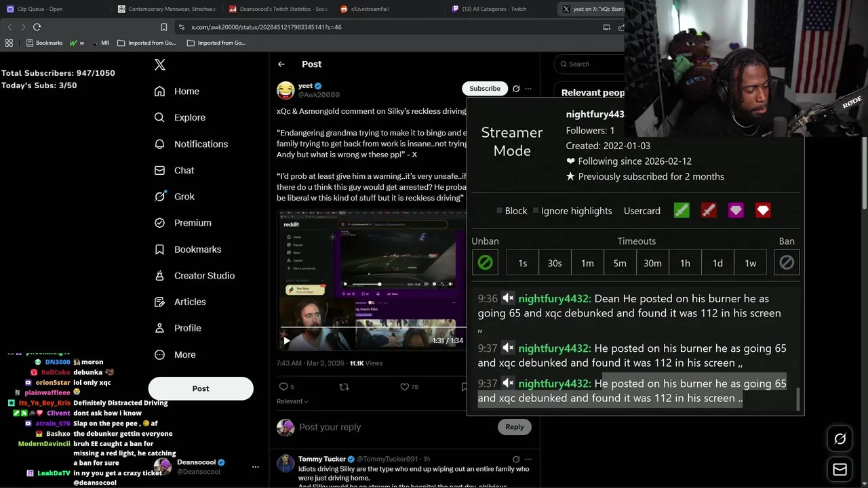868x488 pixels.
Task: Open three-dot menu on Tommy Tucker's reply
Action: point(528,459)
